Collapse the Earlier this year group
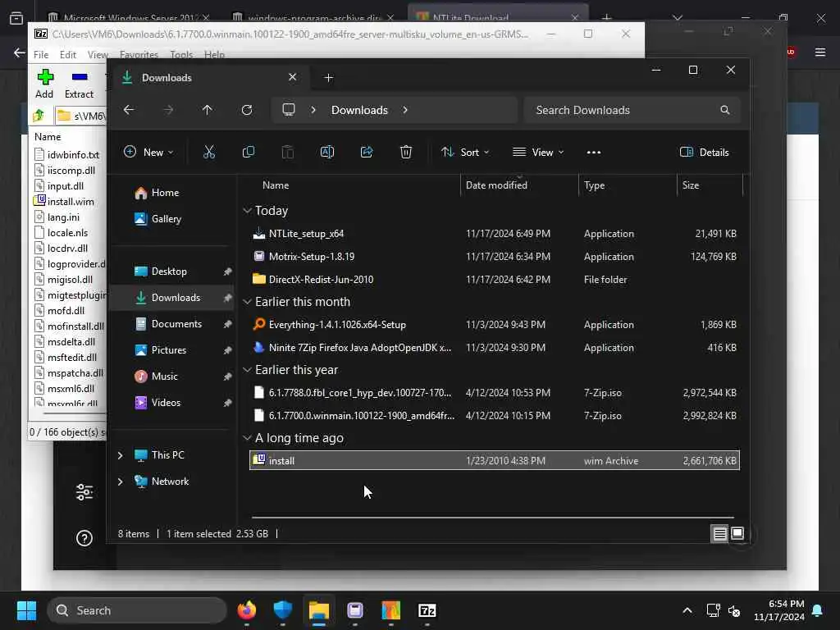This screenshot has height=630, width=840. [x=247, y=370]
